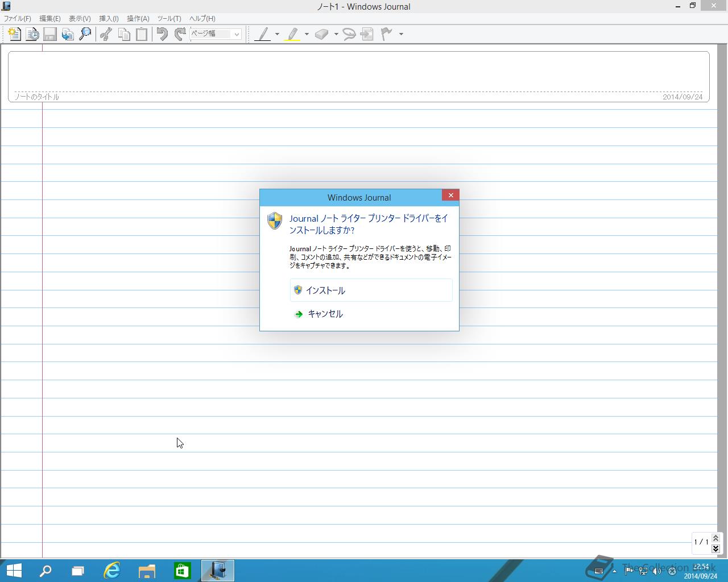Select the Lasso selection tool
Screen dimensions: 728x582
coord(349,34)
